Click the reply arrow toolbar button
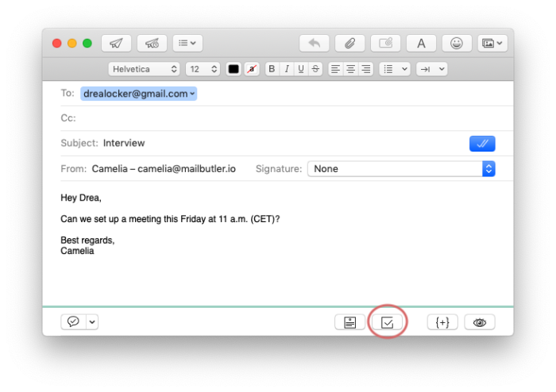Screen dimensions: 556x392 315,43
